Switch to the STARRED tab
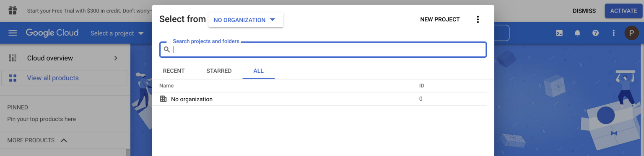The height and width of the screenshot is (156, 644). tap(219, 71)
